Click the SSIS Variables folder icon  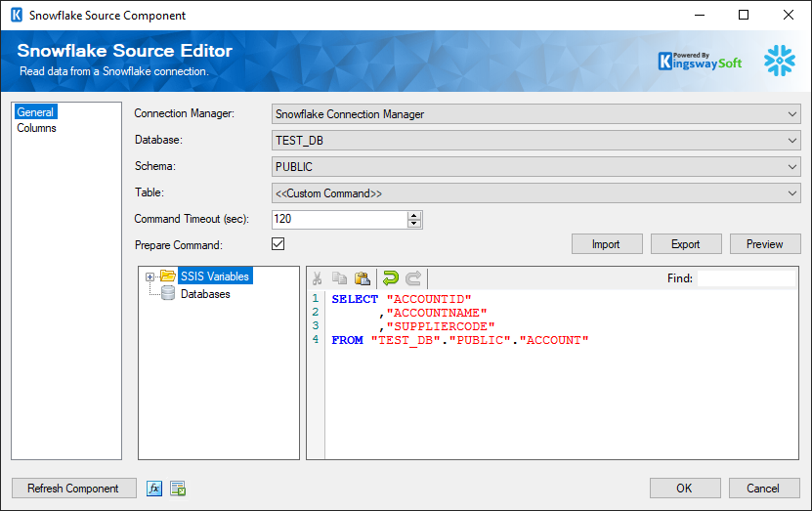[168, 276]
